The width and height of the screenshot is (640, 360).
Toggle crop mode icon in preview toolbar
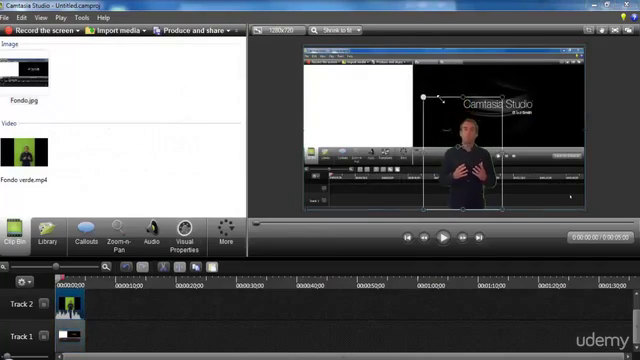(589, 30)
